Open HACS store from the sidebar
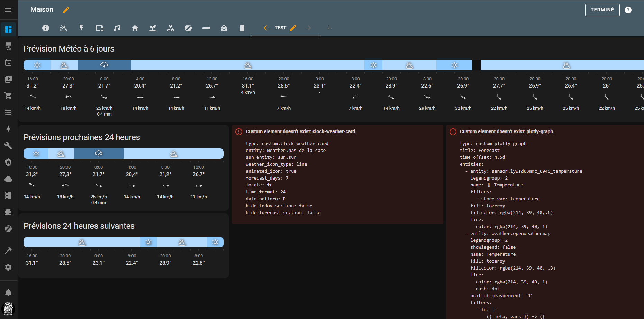 8,46
